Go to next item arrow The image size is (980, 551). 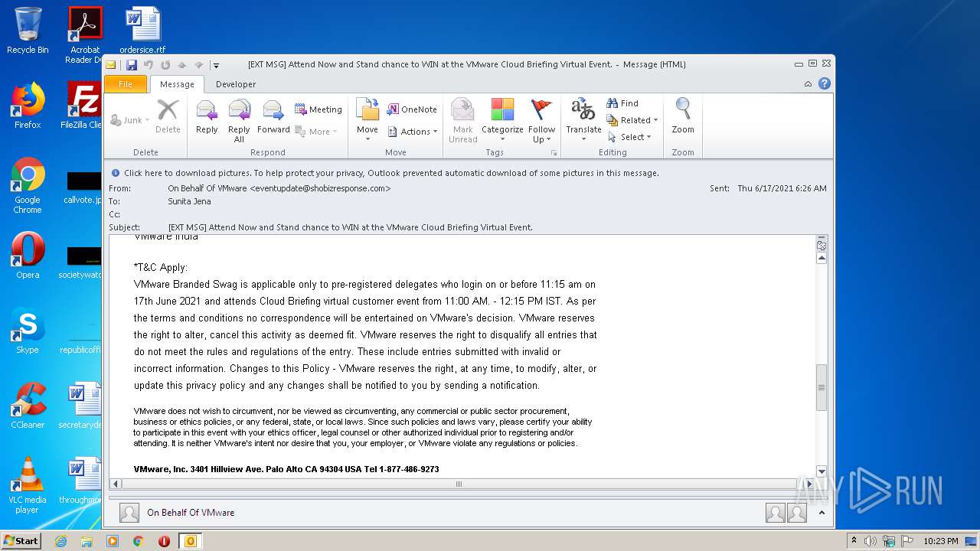[x=199, y=65]
